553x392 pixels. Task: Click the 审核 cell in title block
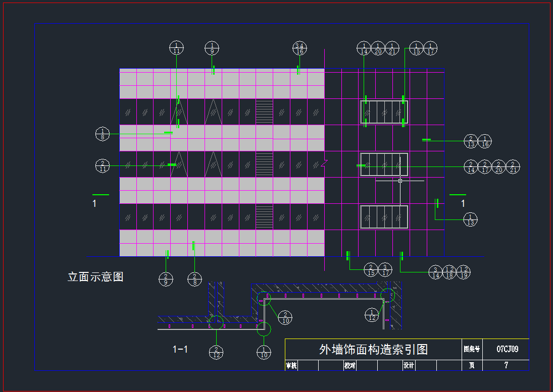coord(291,366)
